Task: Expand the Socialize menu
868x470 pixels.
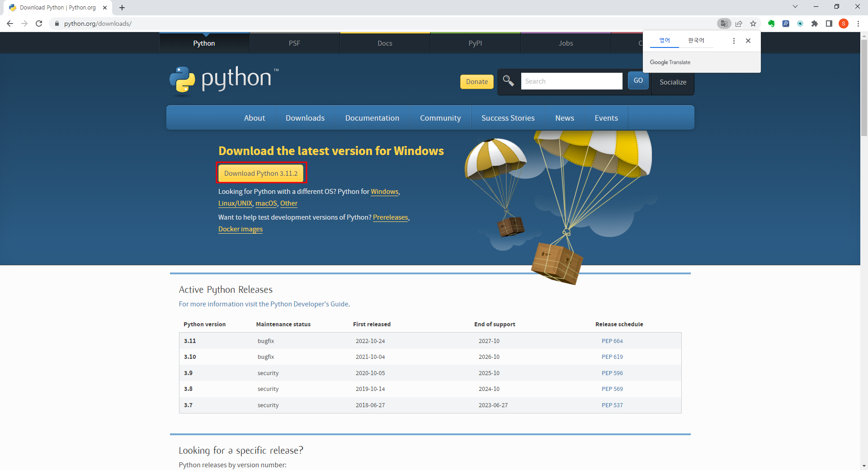Action: click(673, 82)
